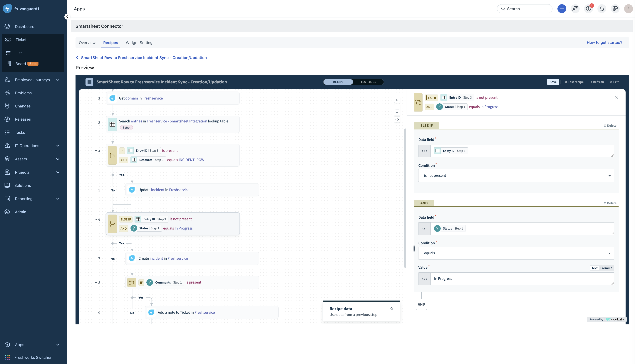The width and height of the screenshot is (635, 364).
Task: Open the marketplace icon in header
Action: pyautogui.click(x=615, y=9)
